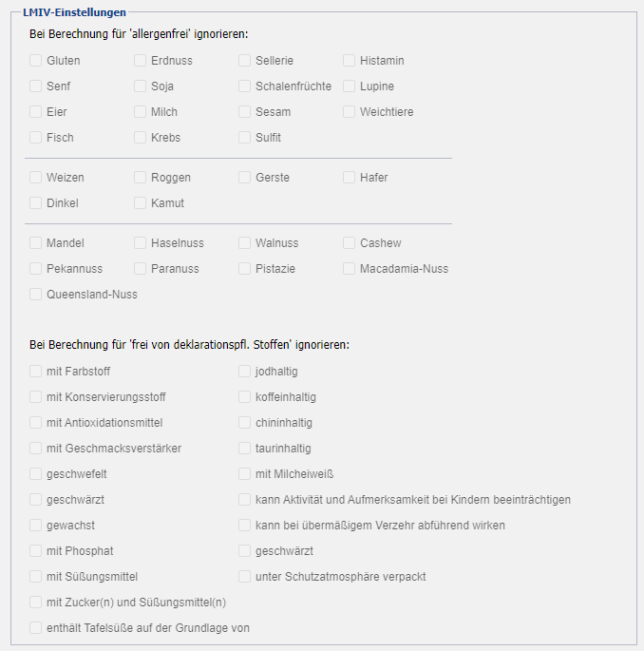Image resolution: width=644 pixels, height=651 pixels.
Task: Select the Histamin checkbox
Action: 350,61
